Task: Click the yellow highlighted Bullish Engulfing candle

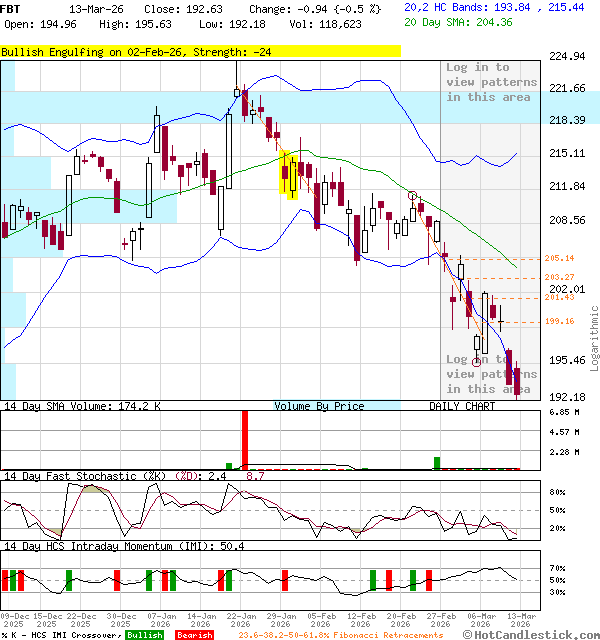Action: click(289, 175)
